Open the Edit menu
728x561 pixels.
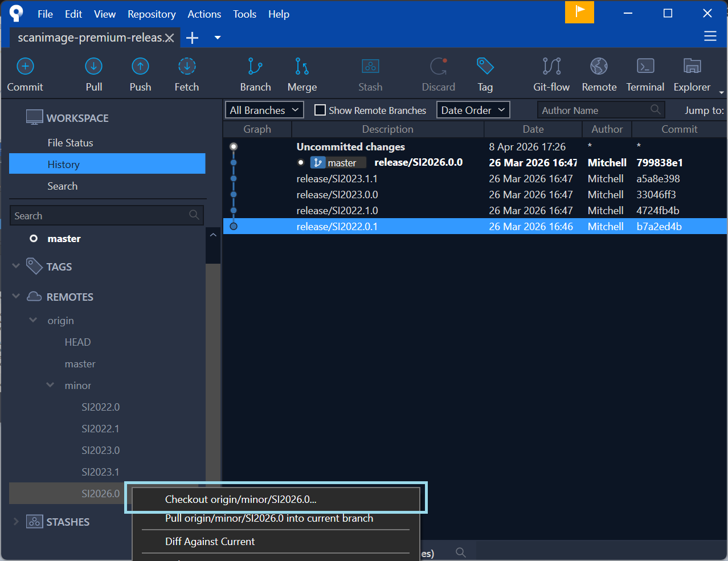(73, 14)
